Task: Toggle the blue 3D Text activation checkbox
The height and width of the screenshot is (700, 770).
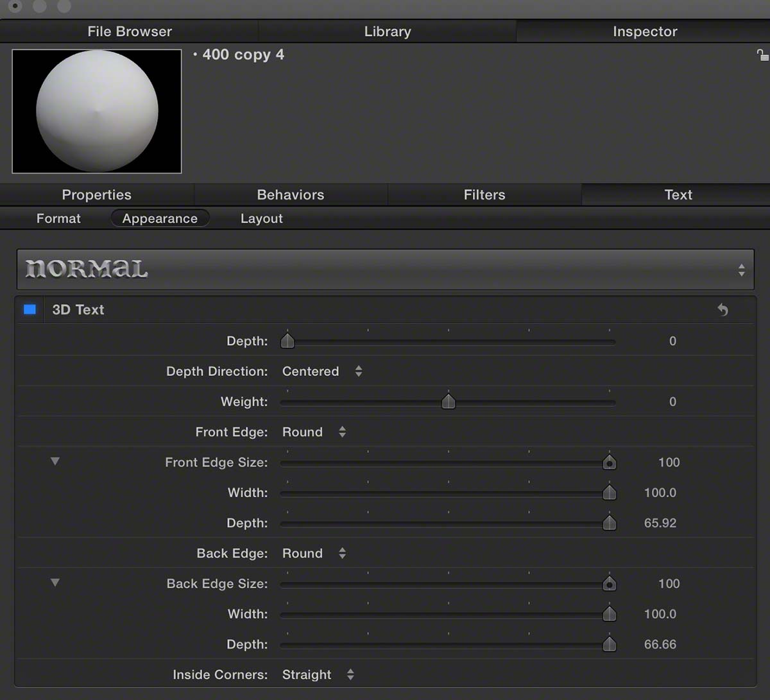Action: click(30, 309)
